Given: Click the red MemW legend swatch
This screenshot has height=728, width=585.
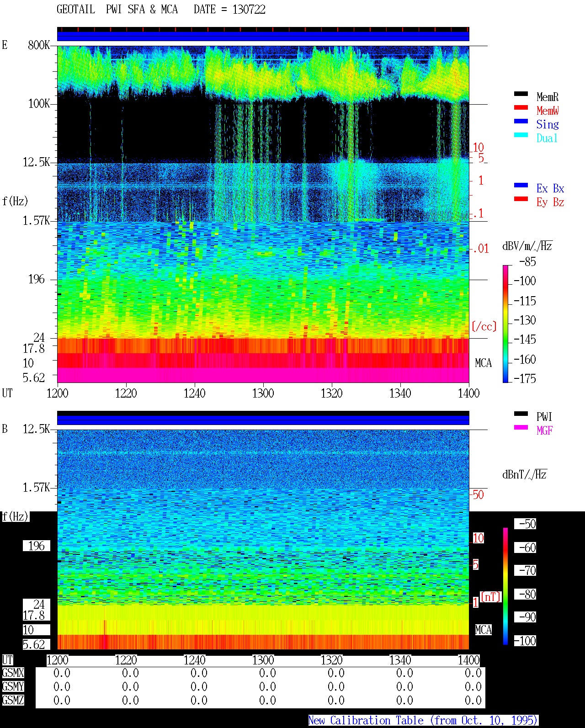Looking at the screenshot, I should point(521,107).
